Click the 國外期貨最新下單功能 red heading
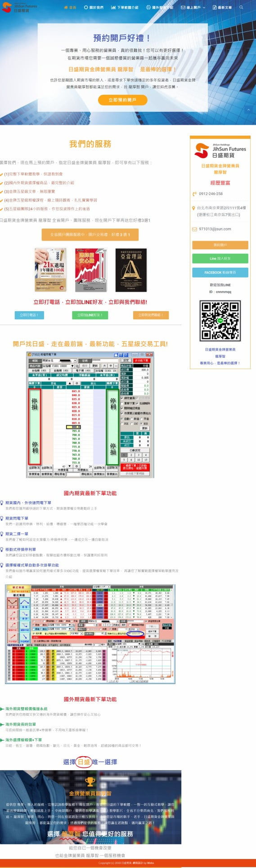Screen dimensions: 256x868 tap(90, 699)
